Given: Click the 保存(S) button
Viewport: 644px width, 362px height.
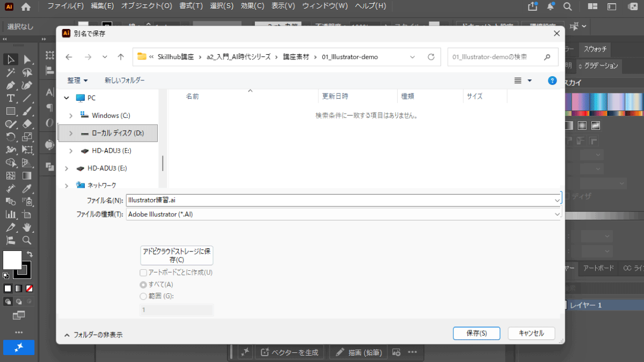Looking at the screenshot, I should coord(477,333).
